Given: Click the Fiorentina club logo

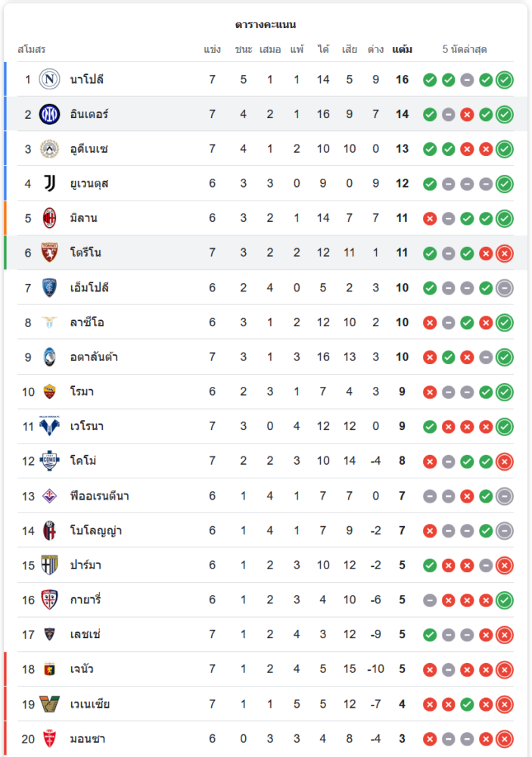Looking at the screenshot, I should tap(49, 496).
